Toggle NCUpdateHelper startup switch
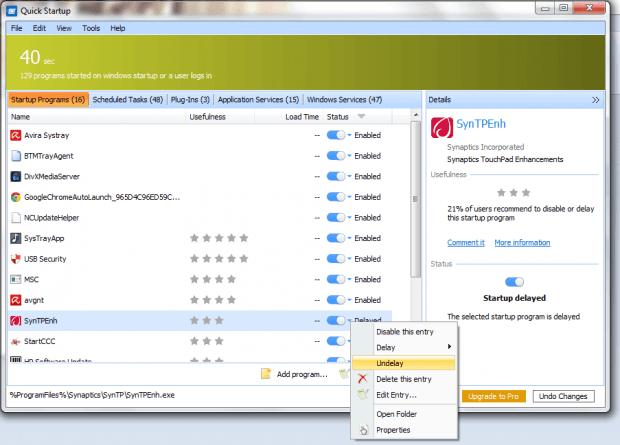The width and height of the screenshot is (620, 445). point(336,218)
